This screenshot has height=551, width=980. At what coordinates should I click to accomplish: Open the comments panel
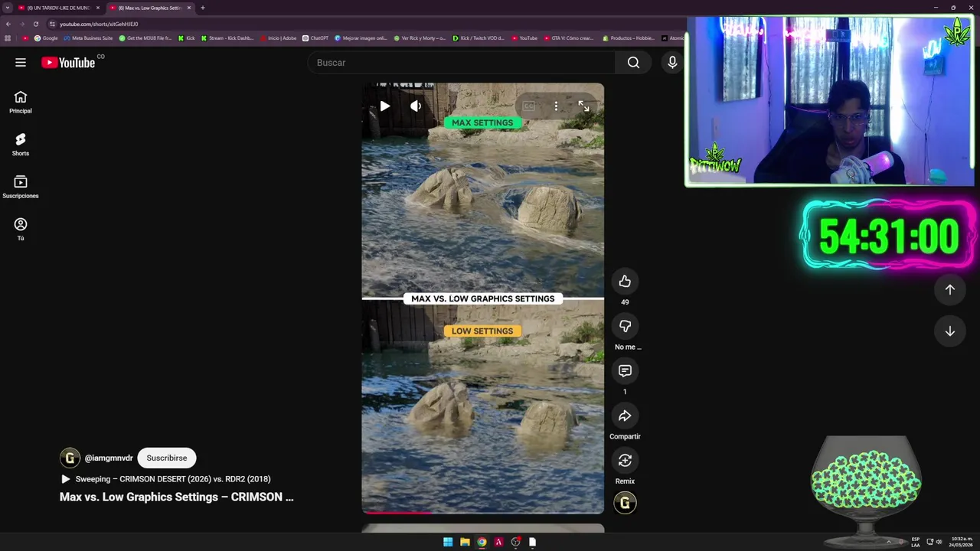click(625, 371)
